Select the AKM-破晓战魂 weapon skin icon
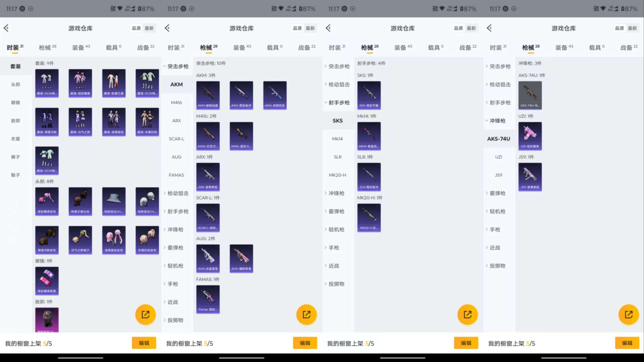The width and height of the screenshot is (644, 362). [x=208, y=95]
